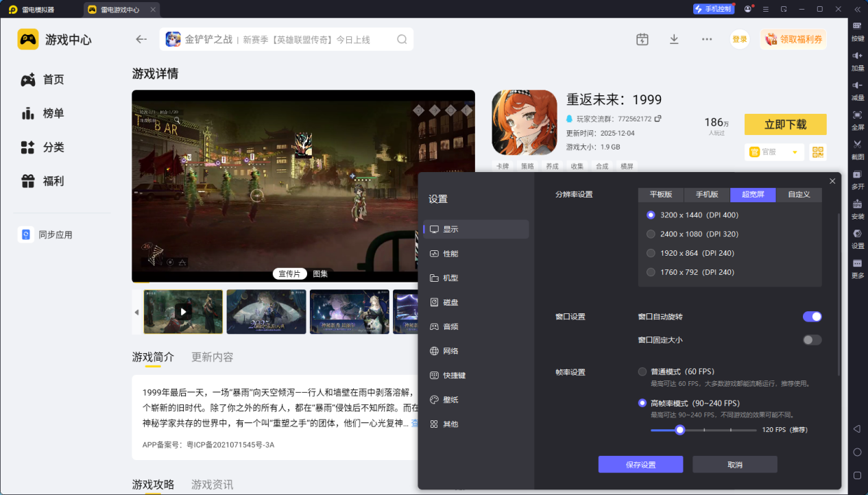
Task: Open the first gameplay video thumbnail
Action: (x=182, y=312)
